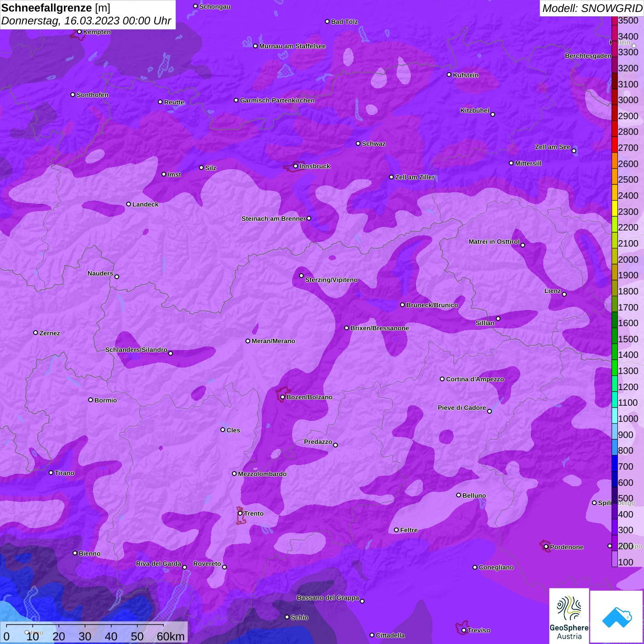644x644 pixels.
Task: Click the Meran/Merano marker dot
Action: click(248, 341)
